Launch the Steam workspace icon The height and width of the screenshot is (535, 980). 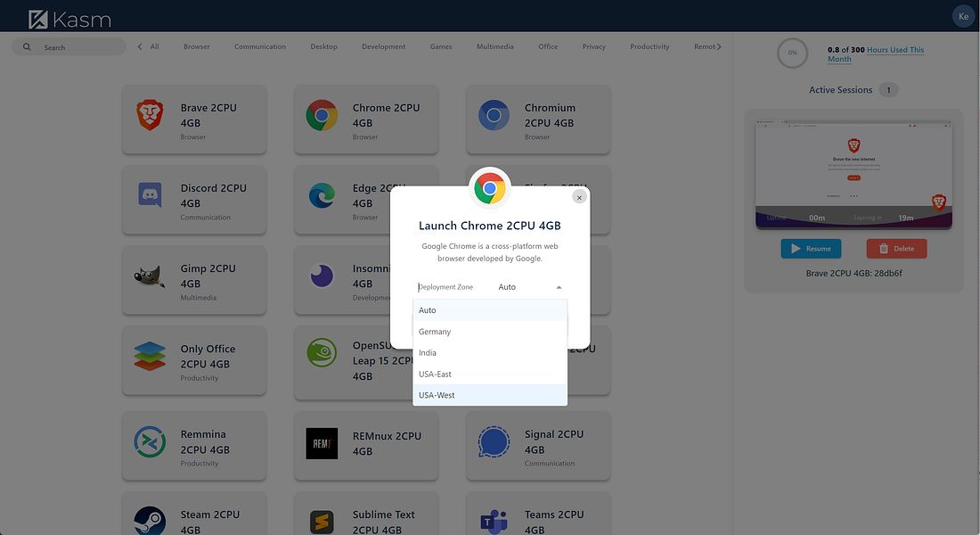pyautogui.click(x=149, y=520)
